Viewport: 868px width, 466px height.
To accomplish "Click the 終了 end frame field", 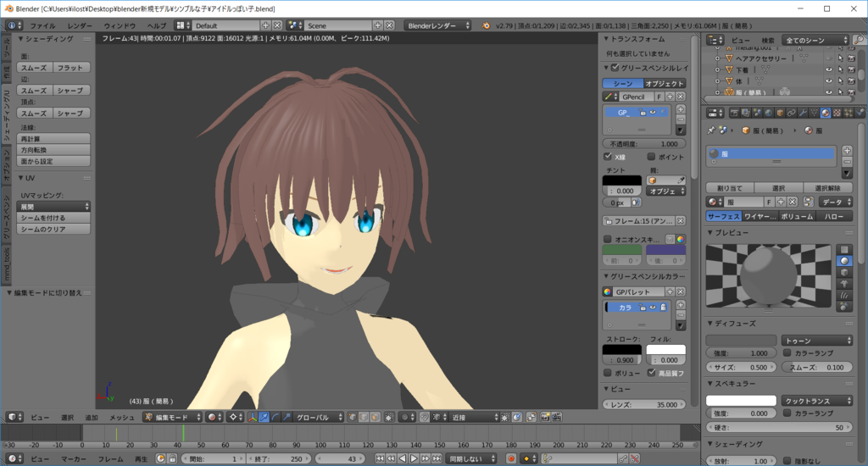I will (x=279, y=458).
